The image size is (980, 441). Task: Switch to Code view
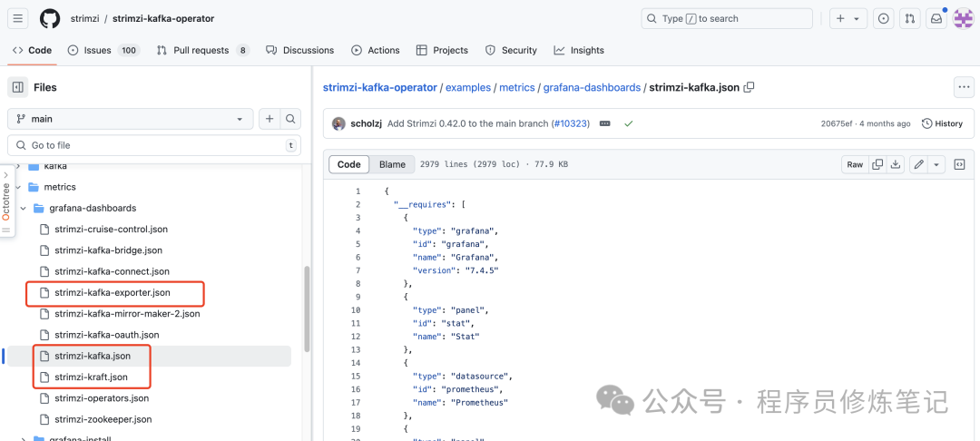(348, 164)
